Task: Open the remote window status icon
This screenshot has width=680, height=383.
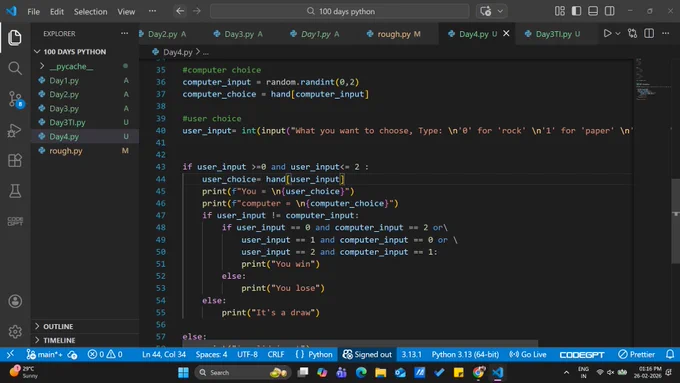Action: (x=10, y=354)
